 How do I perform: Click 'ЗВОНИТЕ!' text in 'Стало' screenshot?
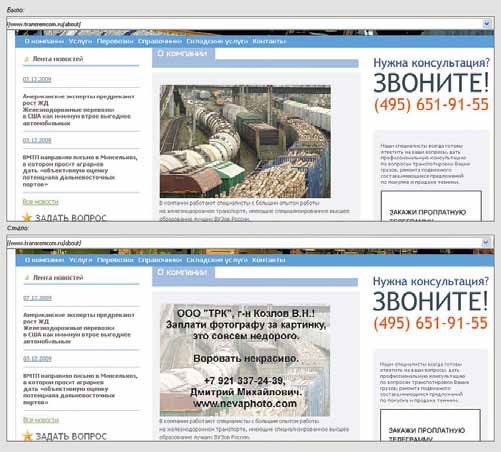point(430,301)
